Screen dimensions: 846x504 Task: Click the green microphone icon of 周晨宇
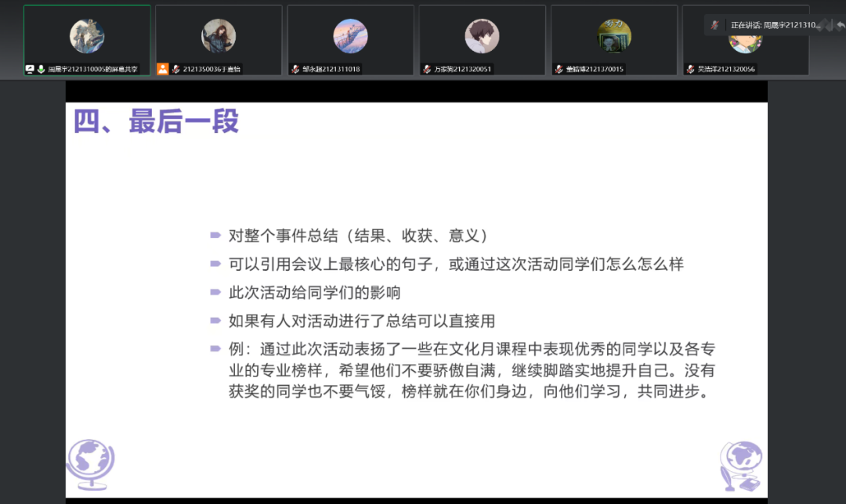[x=41, y=69]
